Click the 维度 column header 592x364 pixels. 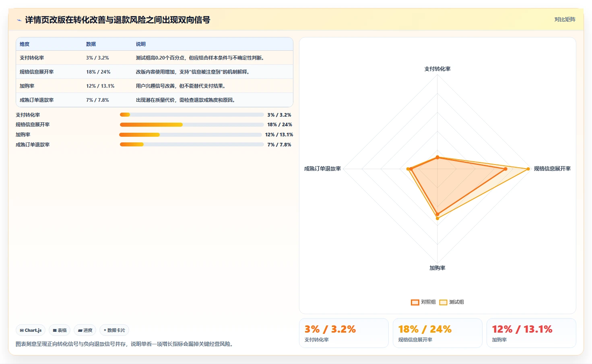[x=25, y=44]
